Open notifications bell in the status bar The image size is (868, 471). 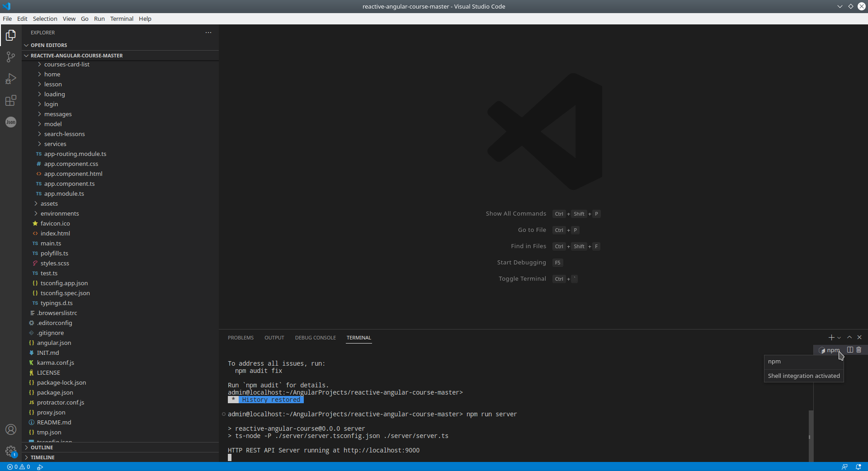coord(858,467)
